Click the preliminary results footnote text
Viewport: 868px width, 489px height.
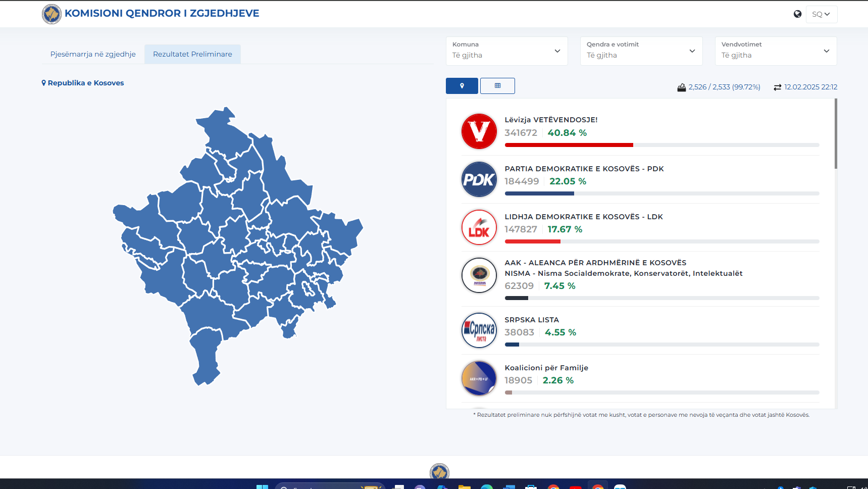pos(641,415)
